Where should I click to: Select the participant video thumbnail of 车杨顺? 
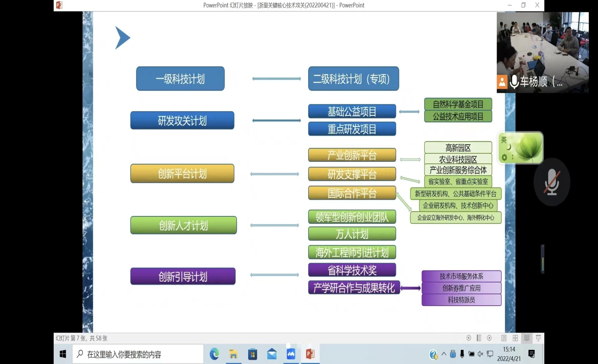(x=542, y=52)
